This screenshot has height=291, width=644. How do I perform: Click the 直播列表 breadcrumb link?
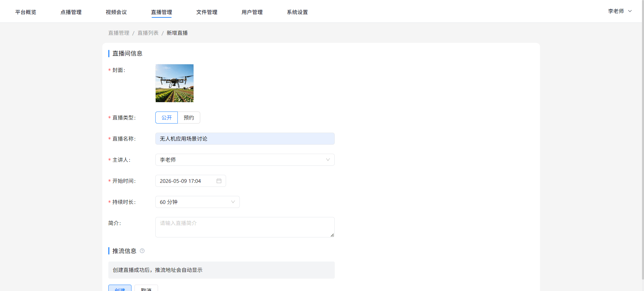tap(148, 33)
